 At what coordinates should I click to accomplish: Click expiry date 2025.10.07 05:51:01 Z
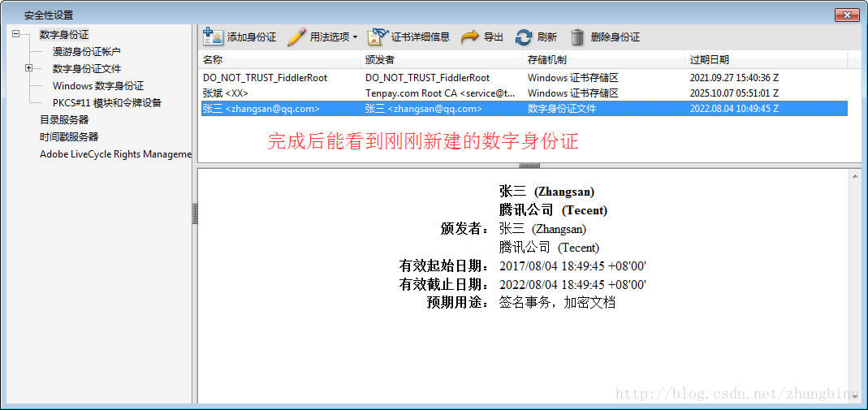(734, 93)
